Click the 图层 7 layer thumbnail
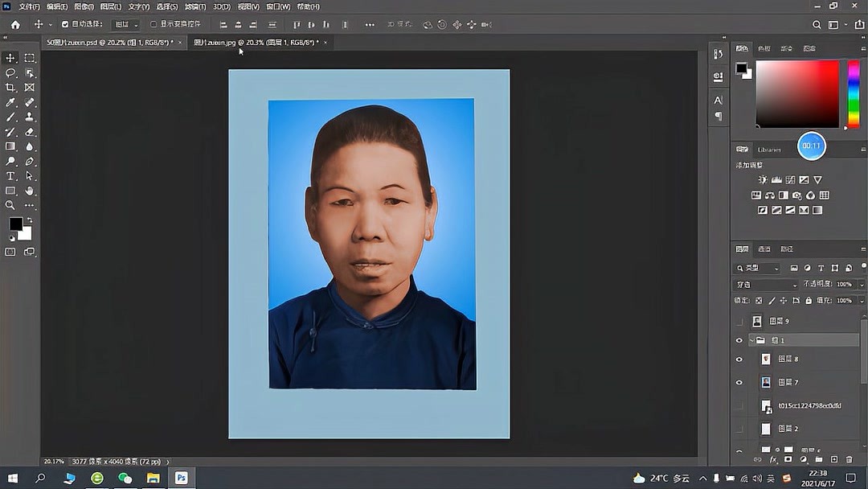 767,381
